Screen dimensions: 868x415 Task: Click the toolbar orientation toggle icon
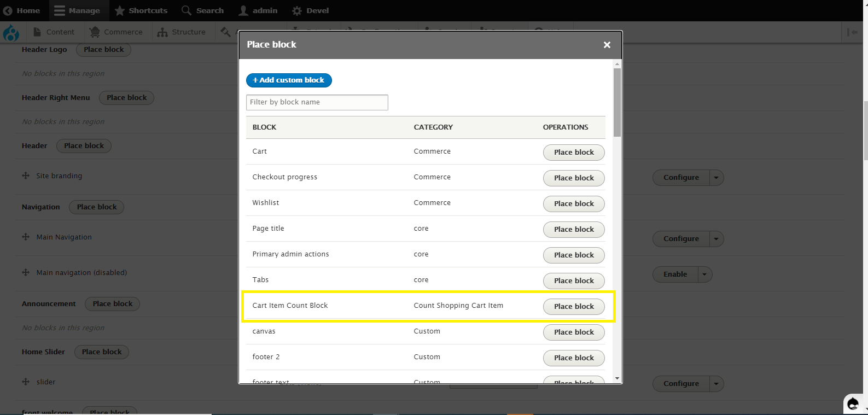click(852, 32)
